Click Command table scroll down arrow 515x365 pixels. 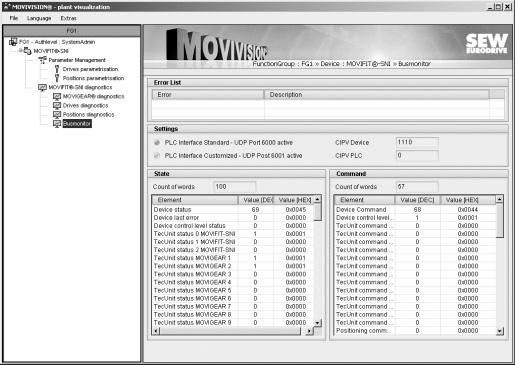(500, 331)
